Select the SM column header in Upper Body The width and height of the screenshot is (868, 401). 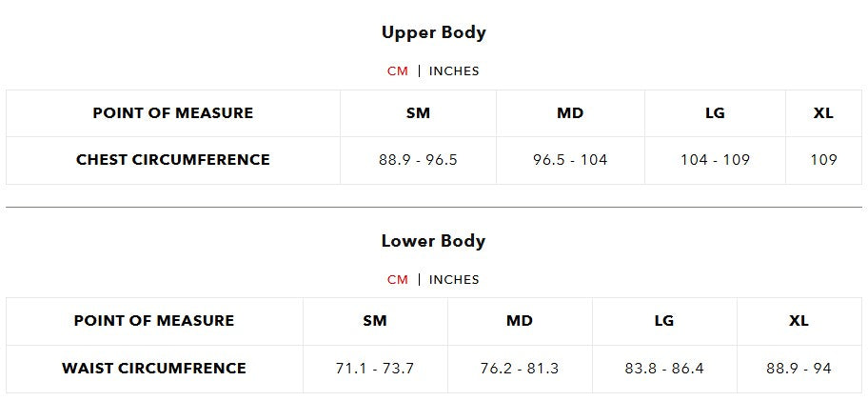tap(418, 113)
